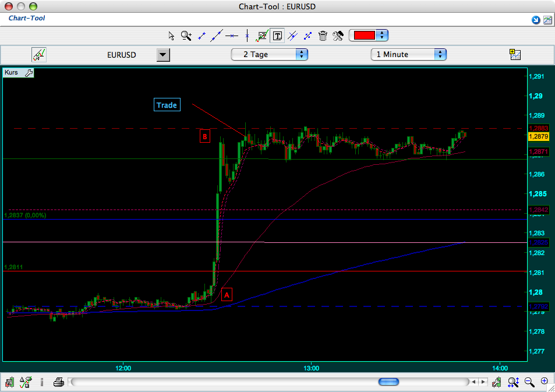
Task: Select the horizontal line tool
Action: [x=232, y=36]
